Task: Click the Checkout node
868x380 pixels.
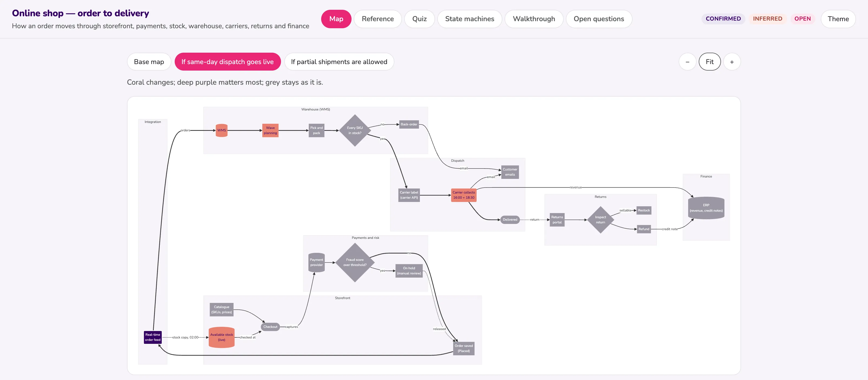Action: pyautogui.click(x=270, y=327)
